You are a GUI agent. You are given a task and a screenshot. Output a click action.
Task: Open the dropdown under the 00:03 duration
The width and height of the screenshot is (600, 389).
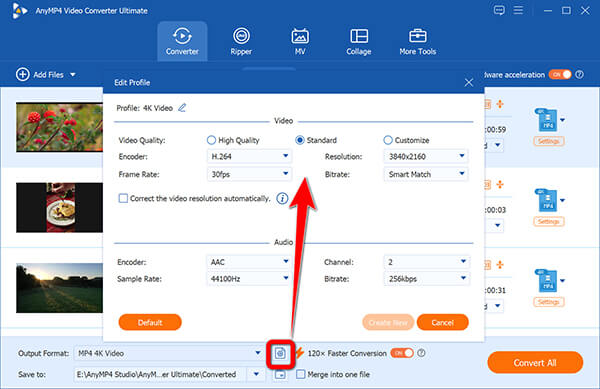click(497, 225)
